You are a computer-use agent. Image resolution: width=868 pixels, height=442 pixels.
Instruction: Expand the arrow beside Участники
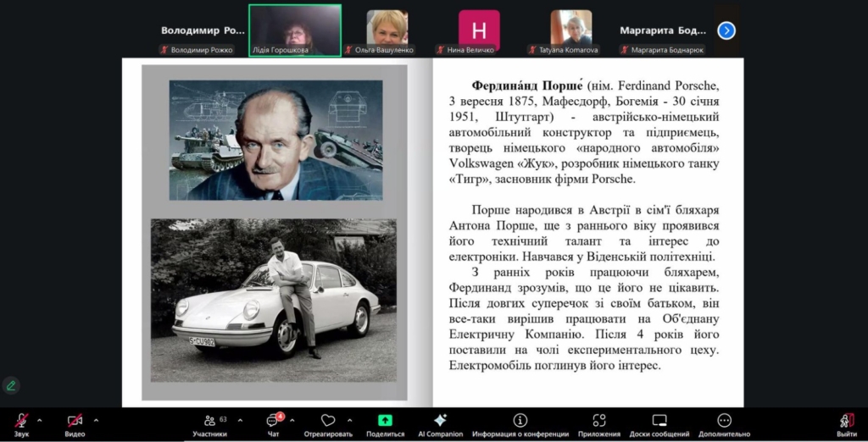click(x=240, y=420)
